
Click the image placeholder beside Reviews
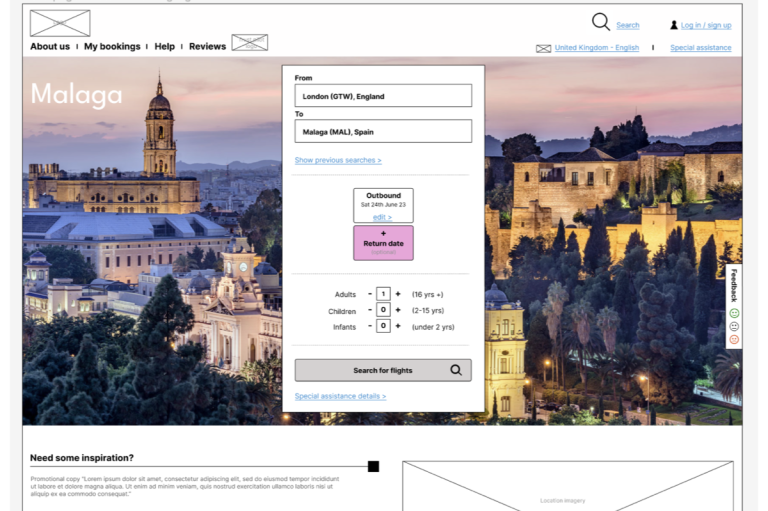pyautogui.click(x=250, y=43)
